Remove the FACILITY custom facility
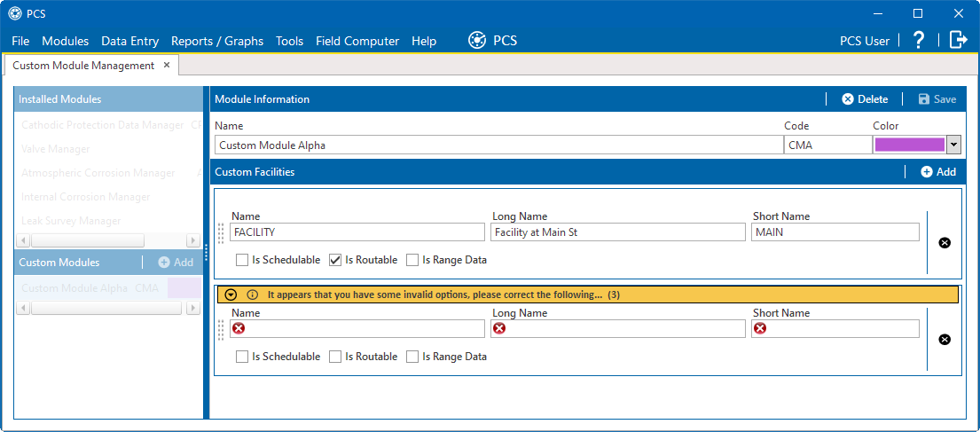The width and height of the screenshot is (980, 432). 945,242
